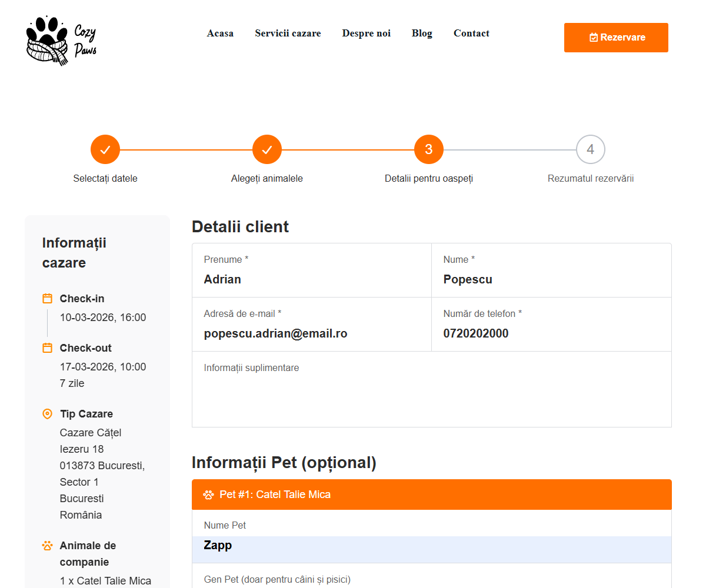The height and width of the screenshot is (588, 706).
Task: Click the Animale de companie paw icon
Action: 48,546
